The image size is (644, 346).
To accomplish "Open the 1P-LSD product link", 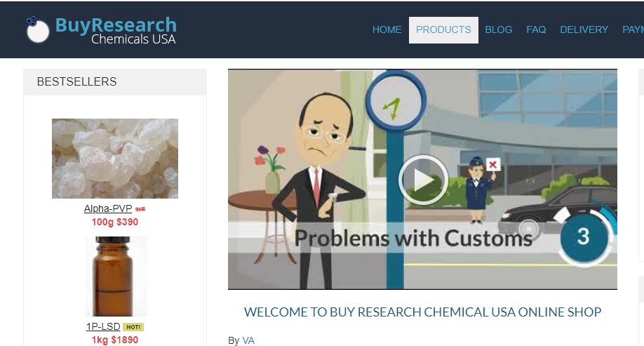I will [x=103, y=326].
